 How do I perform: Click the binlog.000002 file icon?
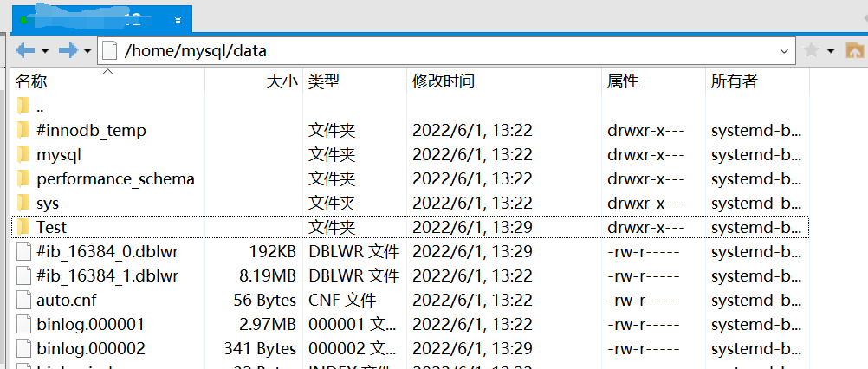[x=23, y=348]
